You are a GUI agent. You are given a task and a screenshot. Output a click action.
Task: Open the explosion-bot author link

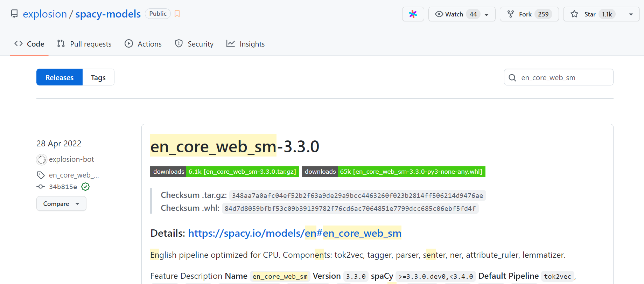71,159
